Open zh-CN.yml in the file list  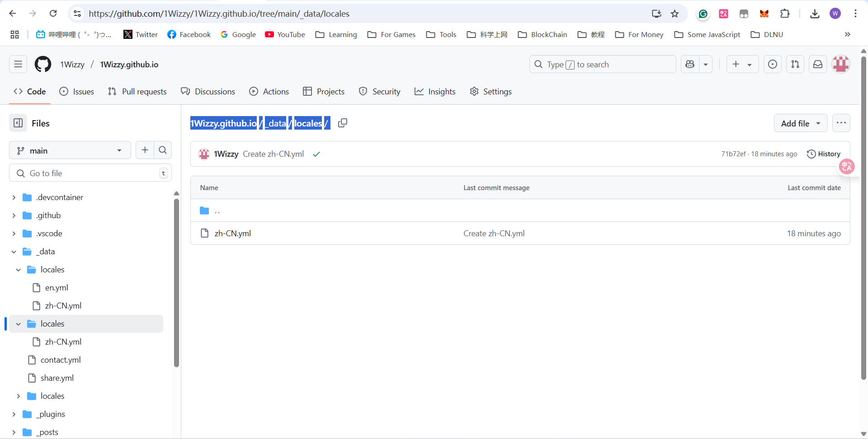point(233,233)
